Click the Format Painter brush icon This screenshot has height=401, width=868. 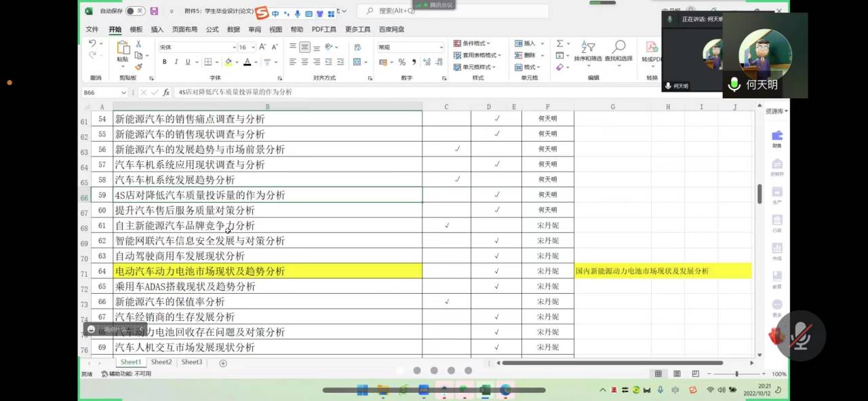[x=138, y=66]
